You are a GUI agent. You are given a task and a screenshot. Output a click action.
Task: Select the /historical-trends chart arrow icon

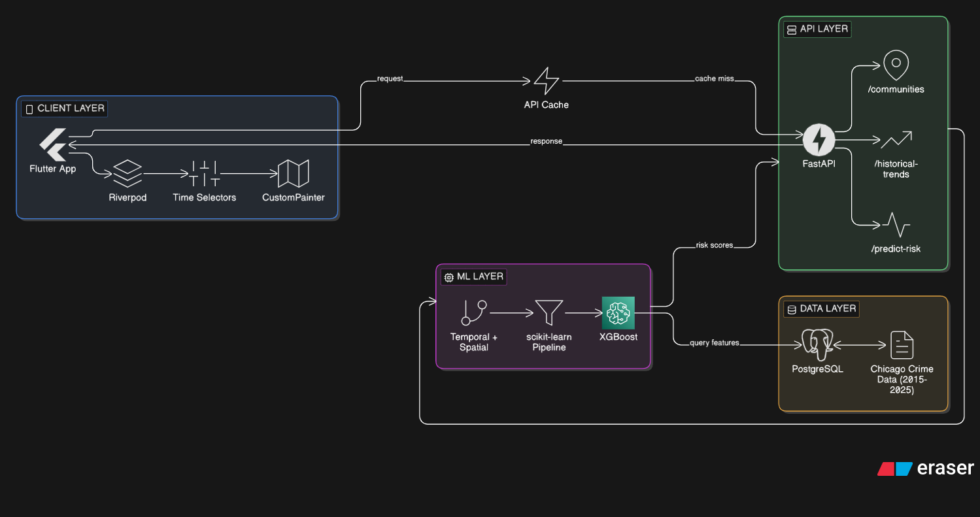(896, 140)
